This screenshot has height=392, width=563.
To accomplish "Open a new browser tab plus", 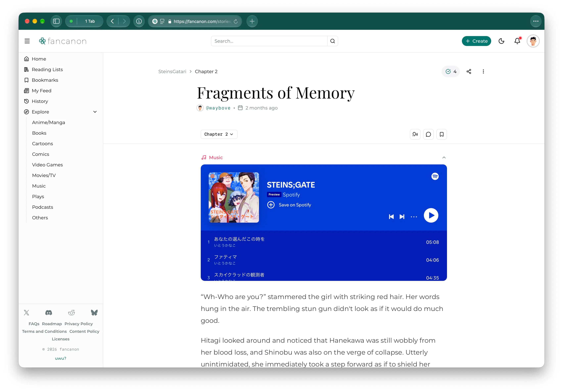I will pyautogui.click(x=252, y=21).
